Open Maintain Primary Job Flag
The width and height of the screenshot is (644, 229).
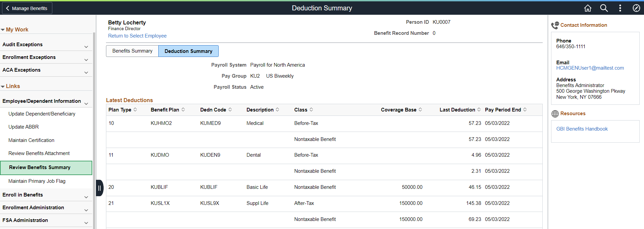(37, 181)
